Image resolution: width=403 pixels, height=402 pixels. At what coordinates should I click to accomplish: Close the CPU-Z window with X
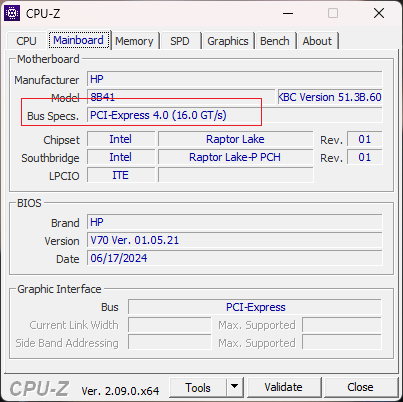[379, 13]
